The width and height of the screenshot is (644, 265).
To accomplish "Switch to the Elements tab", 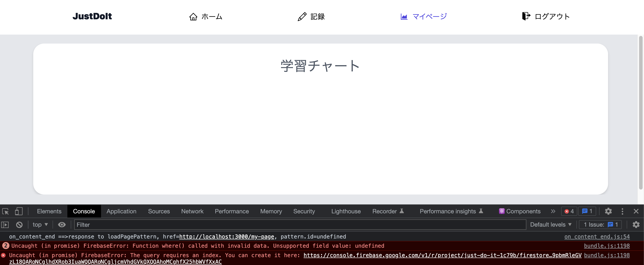I will pos(49,212).
